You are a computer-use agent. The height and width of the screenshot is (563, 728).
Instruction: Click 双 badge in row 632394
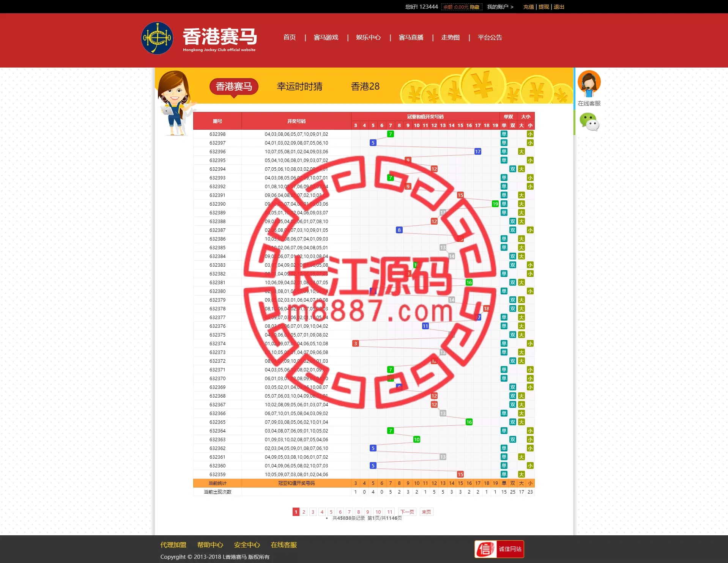512,169
